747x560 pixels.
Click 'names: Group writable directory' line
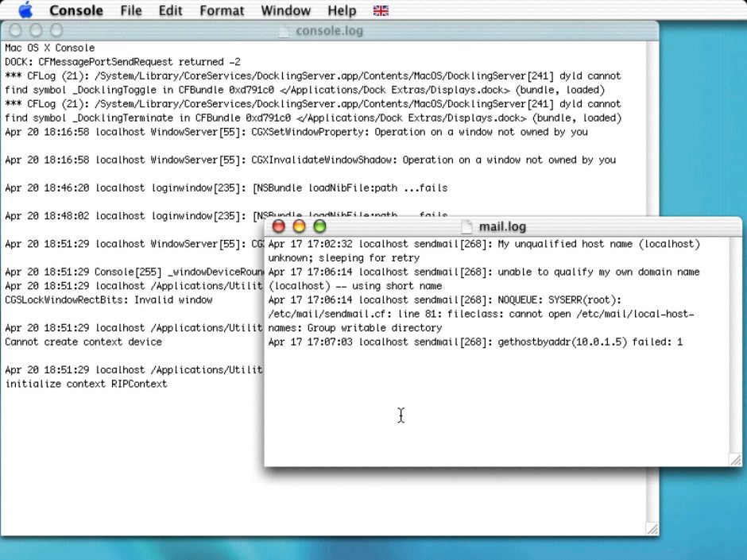(x=355, y=328)
